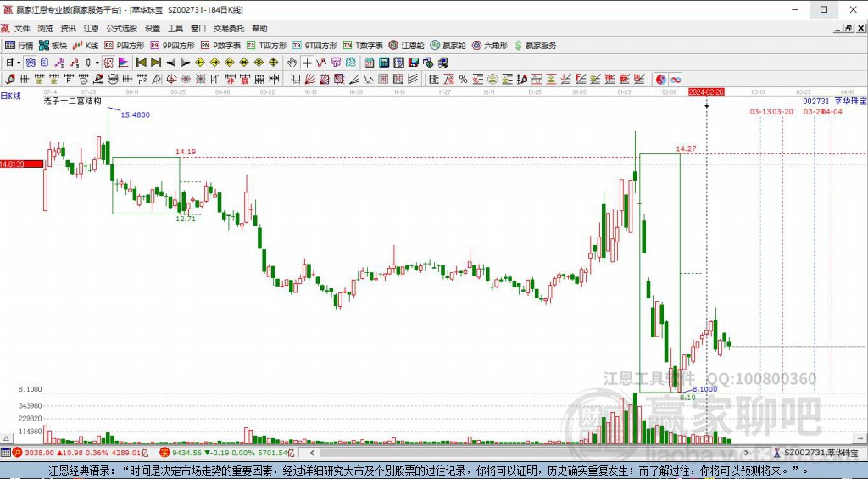Screen dimensions: 868x479
Task: Click the yin-yang taiji icon
Action: 661,79
